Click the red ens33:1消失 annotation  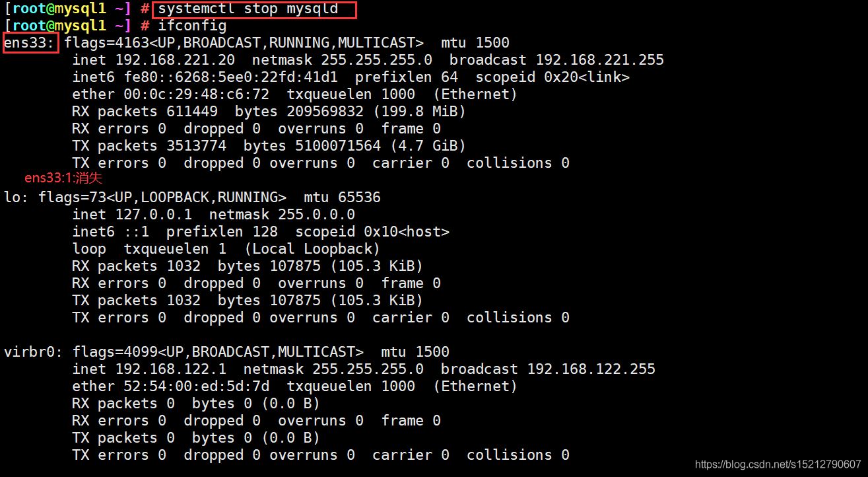click(x=63, y=178)
